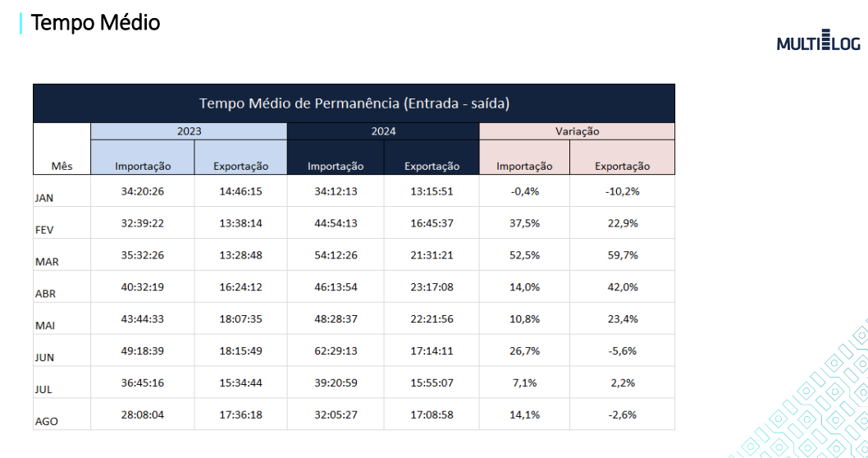The width and height of the screenshot is (868, 458).
Task: Select the Variação column group header
Action: pyautogui.click(x=577, y=131)
